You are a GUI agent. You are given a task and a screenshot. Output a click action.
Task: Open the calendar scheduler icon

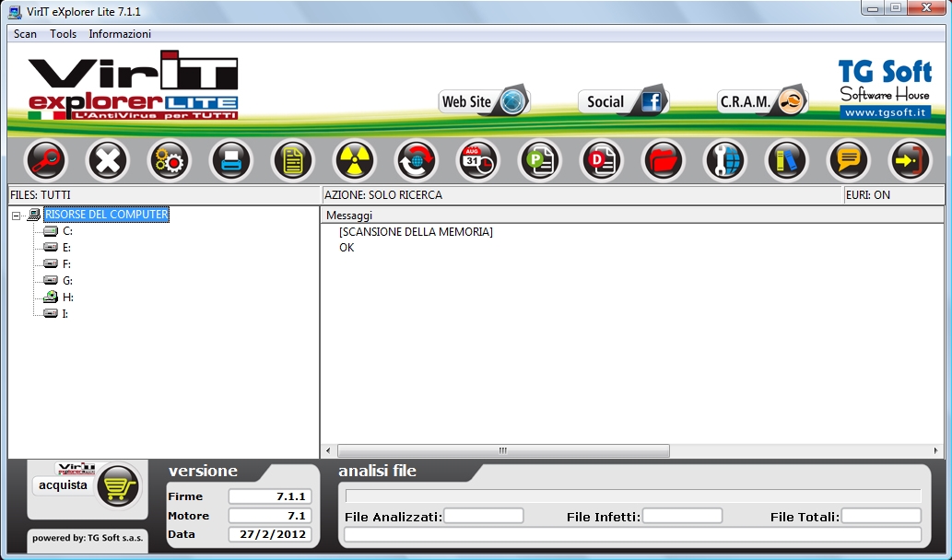(477, 161)
